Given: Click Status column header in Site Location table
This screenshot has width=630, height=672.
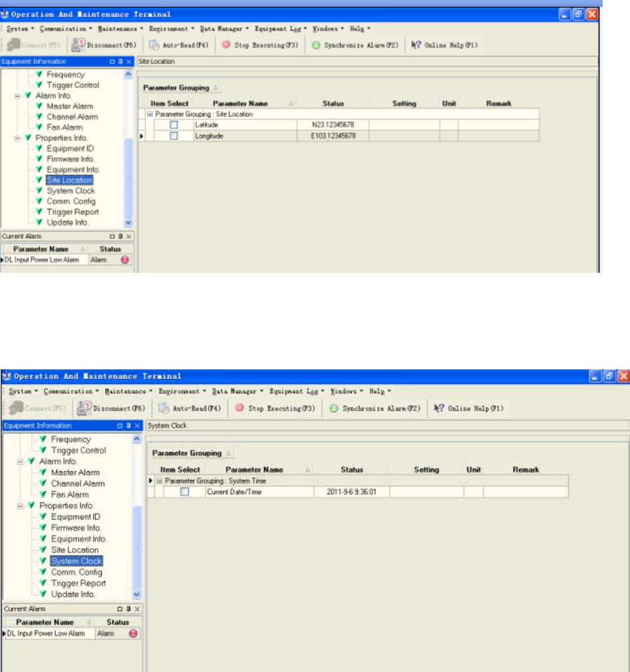Looking at the screenshot, I should 333,103.
